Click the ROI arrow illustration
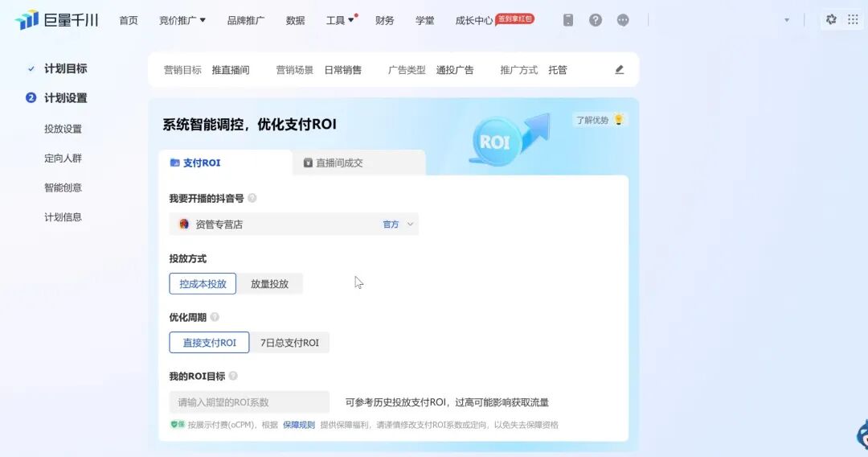Image resolution: width=868 pixels, height=457 pixels. [510, 139]
